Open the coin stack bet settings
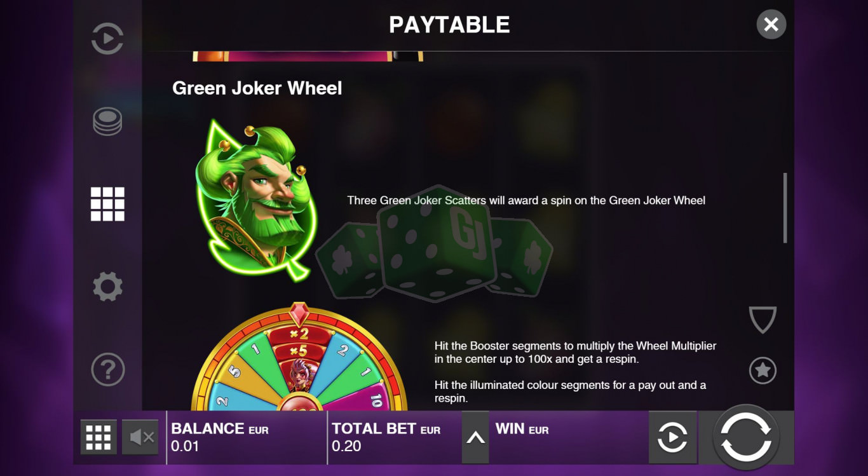This screenshot has width=868, height=476. [107, 121]
